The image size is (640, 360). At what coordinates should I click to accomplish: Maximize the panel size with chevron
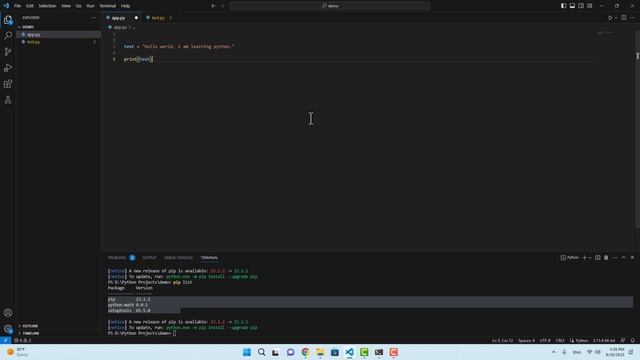tap(623, 258)
